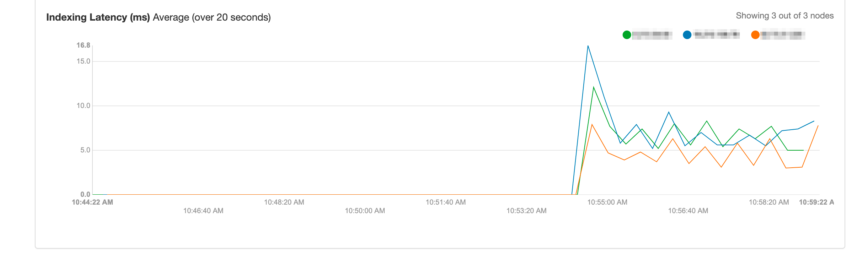Click the 10:56:40 AM axis label
The width and height of the screenshot is (868, 265).
688,211
